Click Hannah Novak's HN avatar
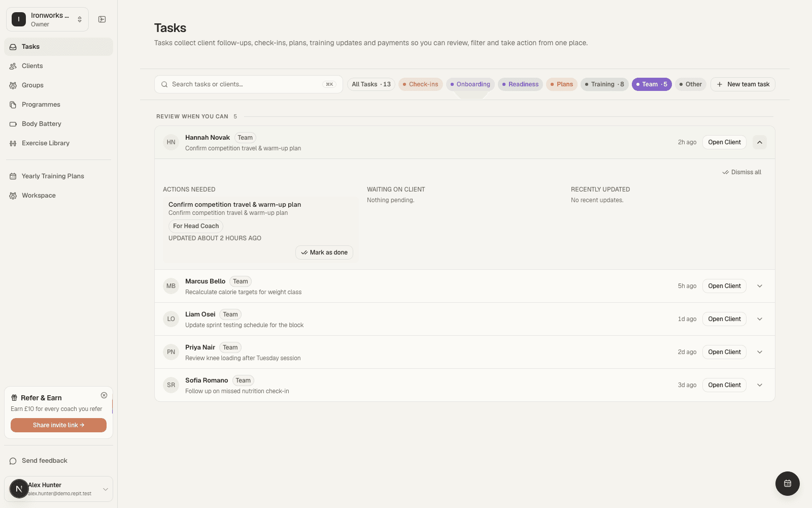 171,142
